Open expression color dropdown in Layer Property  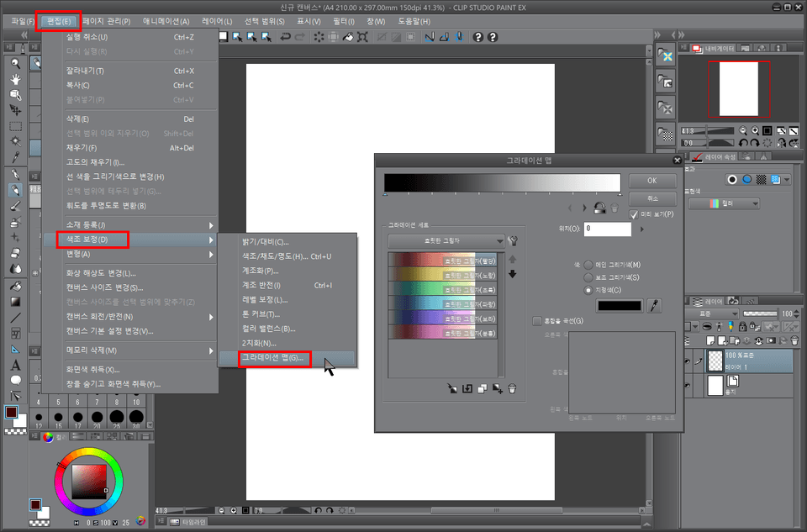coord(724,203)
